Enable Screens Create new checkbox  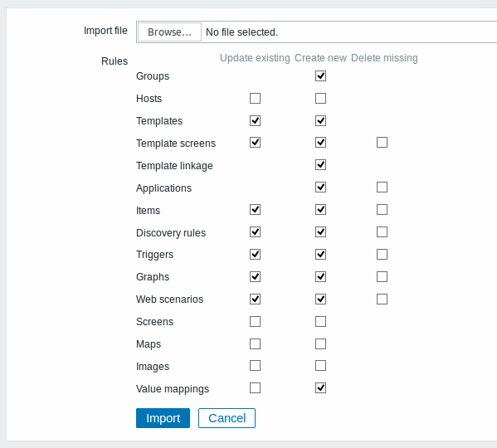point(320,321)
